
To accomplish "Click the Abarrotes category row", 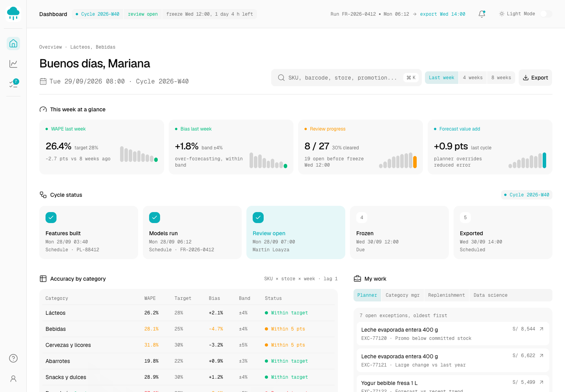I will (x=188, y=361).
